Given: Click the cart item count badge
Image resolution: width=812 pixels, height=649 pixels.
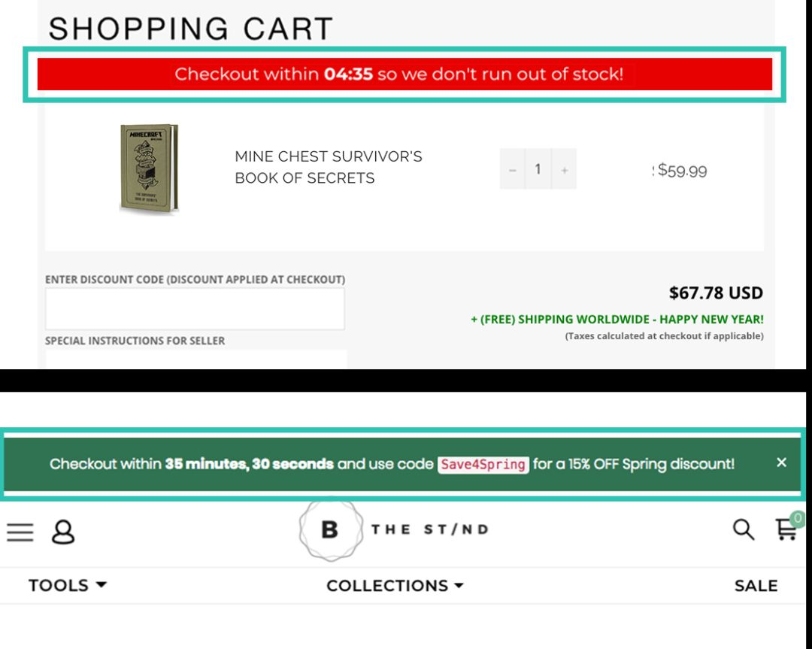Looking at the screenshot, I should (798, 518).
